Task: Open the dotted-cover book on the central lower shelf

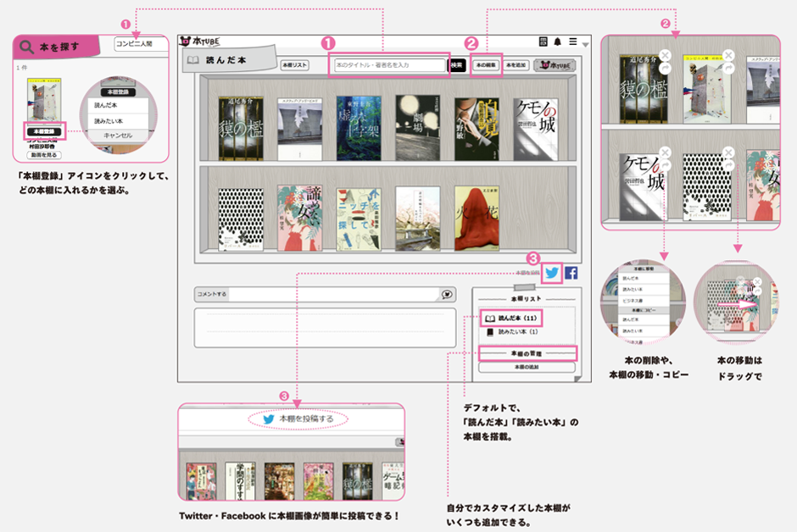Action: tap(241, 219)
